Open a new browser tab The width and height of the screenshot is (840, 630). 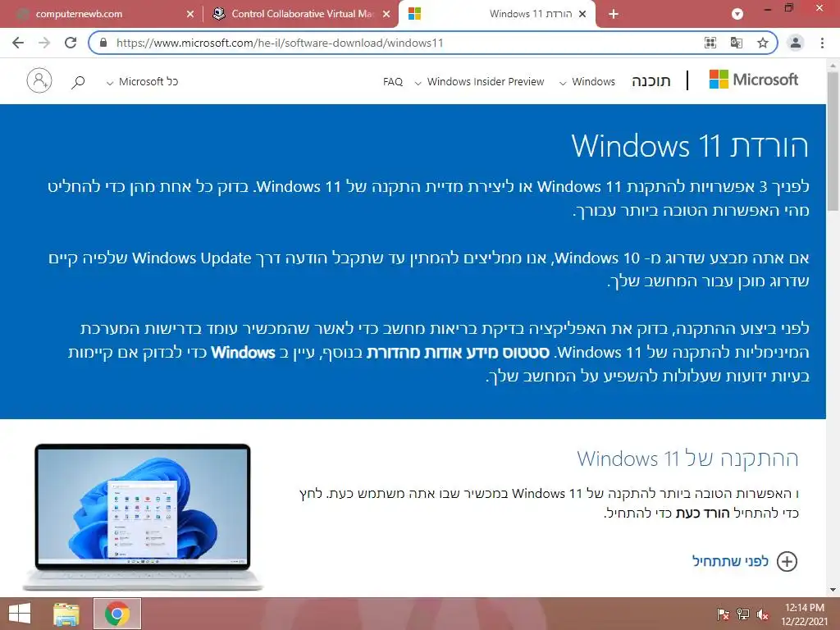coord(614,15)
